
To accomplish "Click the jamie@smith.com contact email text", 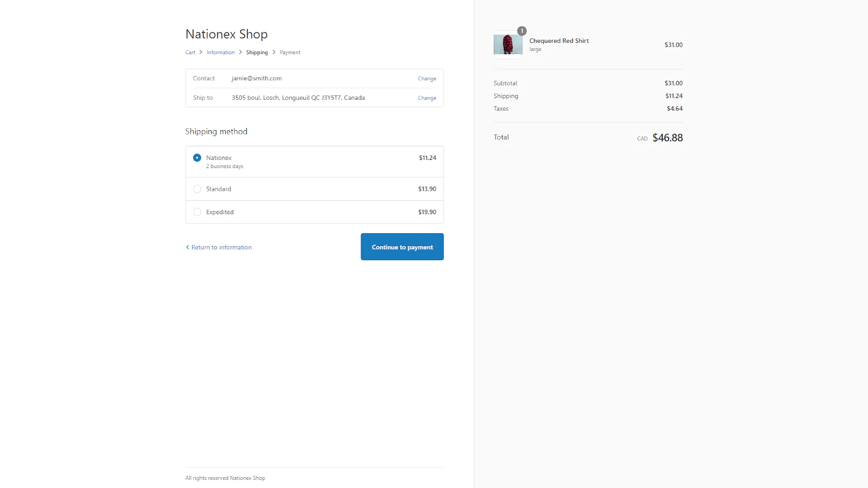I will pyautogui.click(x=257, y=79).
